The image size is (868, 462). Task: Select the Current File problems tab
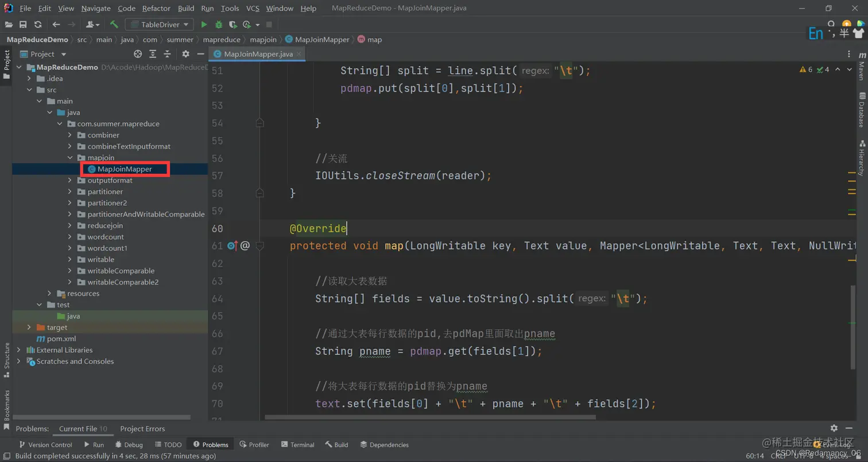click(83, 429)
